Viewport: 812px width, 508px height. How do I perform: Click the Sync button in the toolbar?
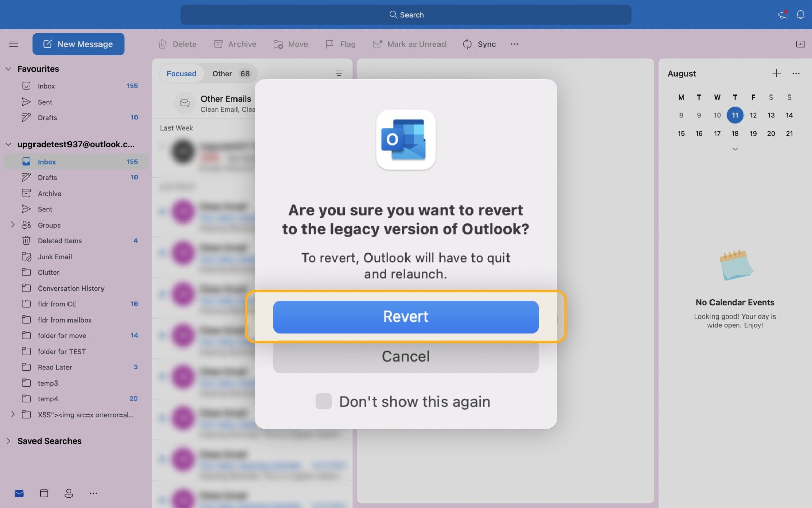[x=479, y=44]
